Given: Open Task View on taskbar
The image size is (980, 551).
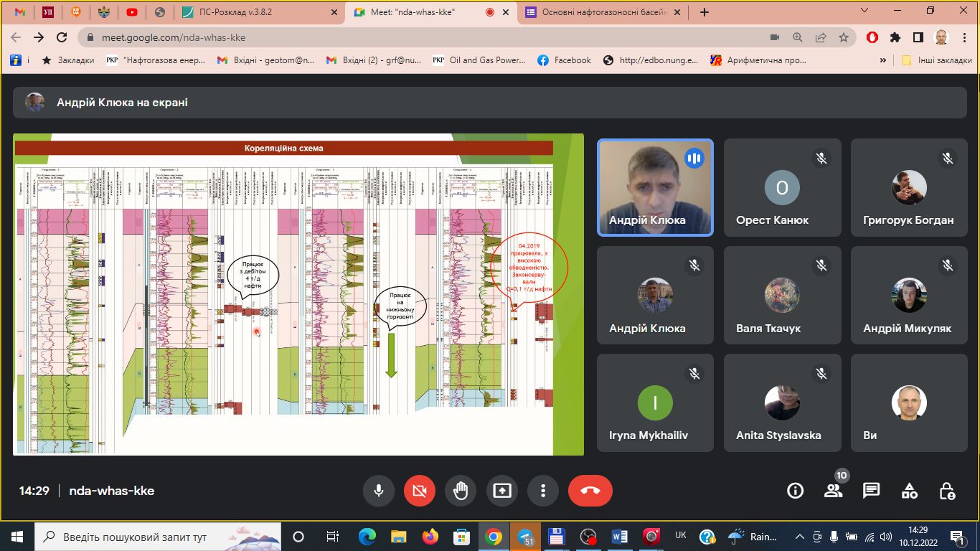Looking at the screenshot, I should [x=333, y=536].
